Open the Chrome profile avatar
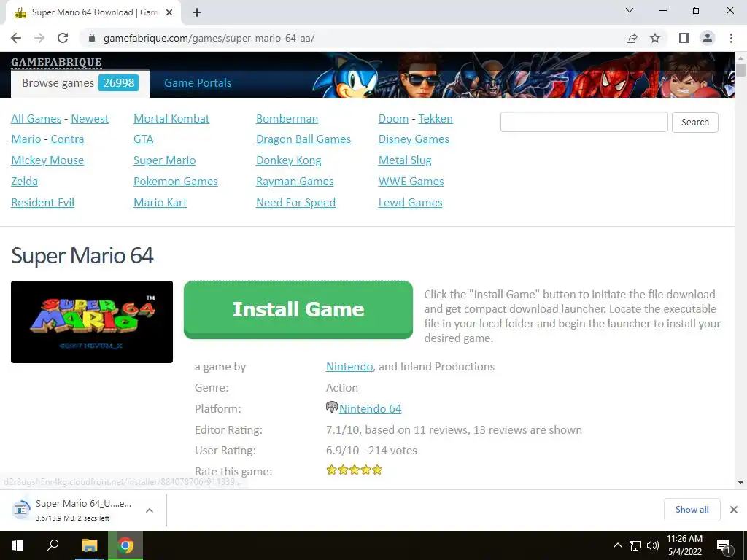 [708, 38]
